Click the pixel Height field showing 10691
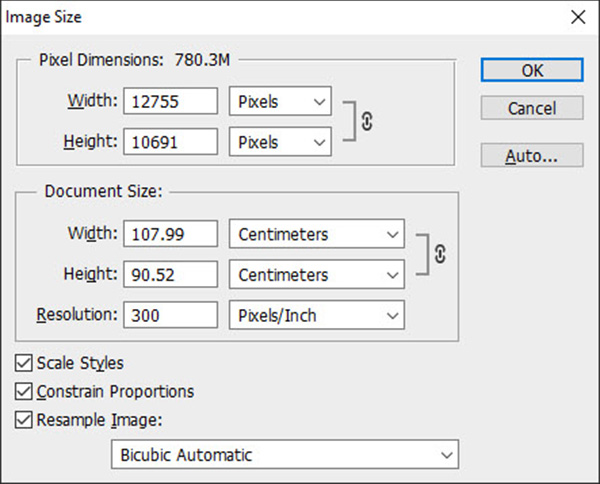This screenshot has width=600, height=484. (x=171, y=142)
